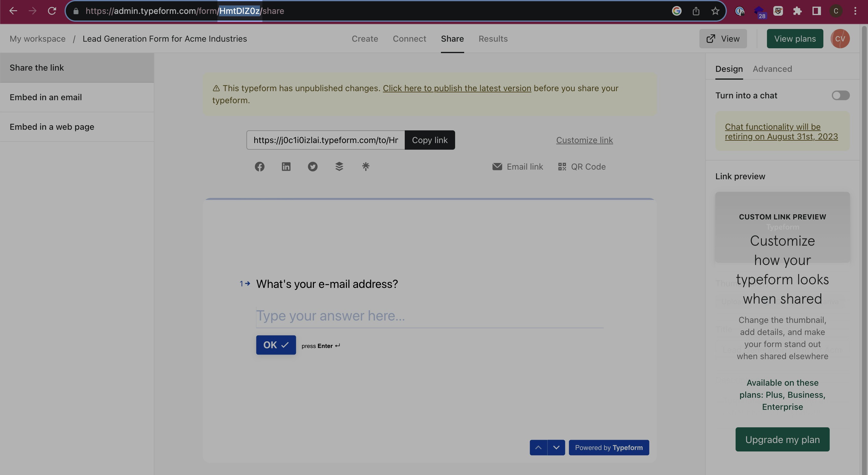
Task: Switch to Connect tab
Action: click(x=409, y=39)
